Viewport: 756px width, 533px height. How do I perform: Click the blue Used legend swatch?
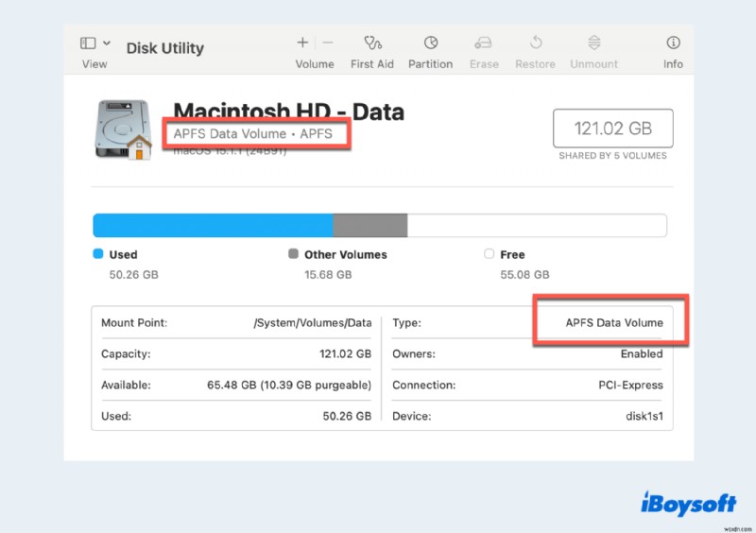[x=98, y=253]
